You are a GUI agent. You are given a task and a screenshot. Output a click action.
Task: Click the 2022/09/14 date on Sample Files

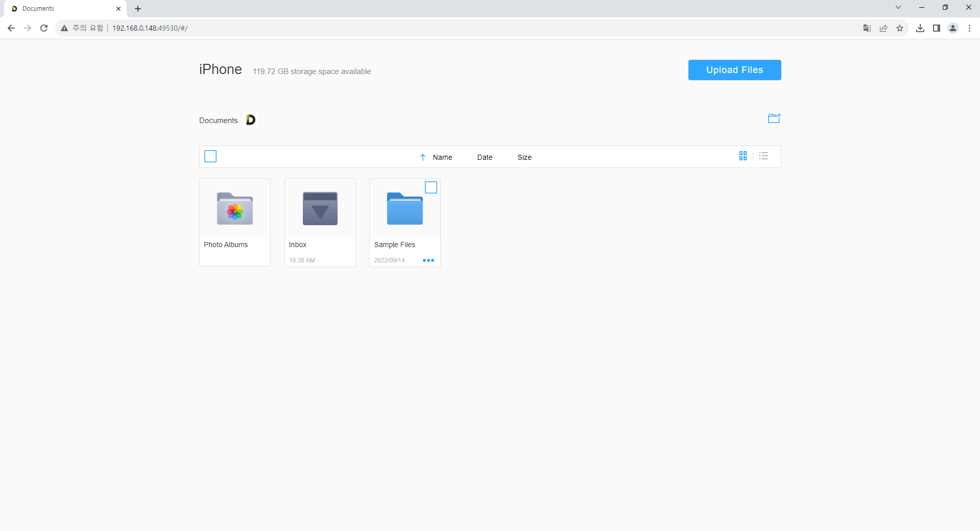point(389,260)
